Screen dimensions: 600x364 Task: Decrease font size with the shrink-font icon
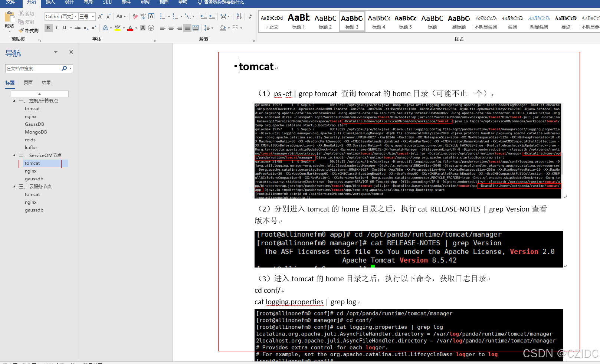tap(108, 16)
